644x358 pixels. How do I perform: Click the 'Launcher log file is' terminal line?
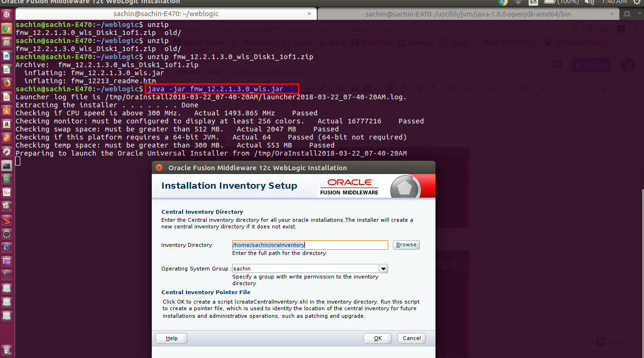(211, 97)
